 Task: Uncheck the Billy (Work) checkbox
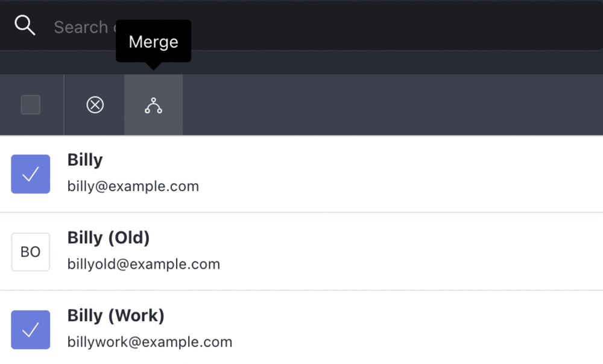(30, 330)
